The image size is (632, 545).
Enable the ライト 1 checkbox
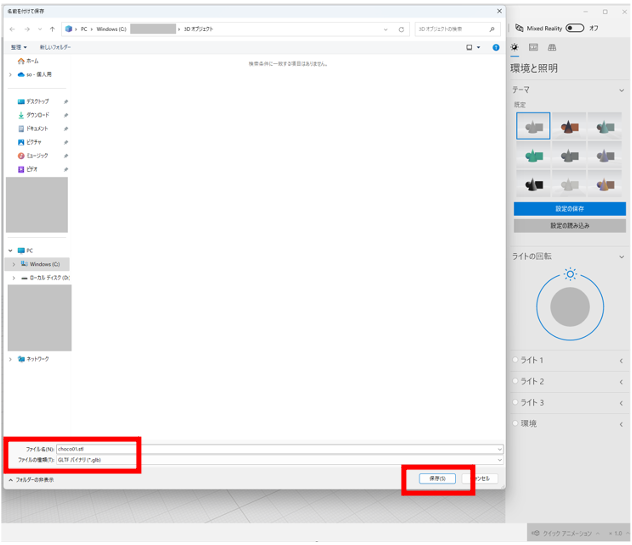(516, 360)
